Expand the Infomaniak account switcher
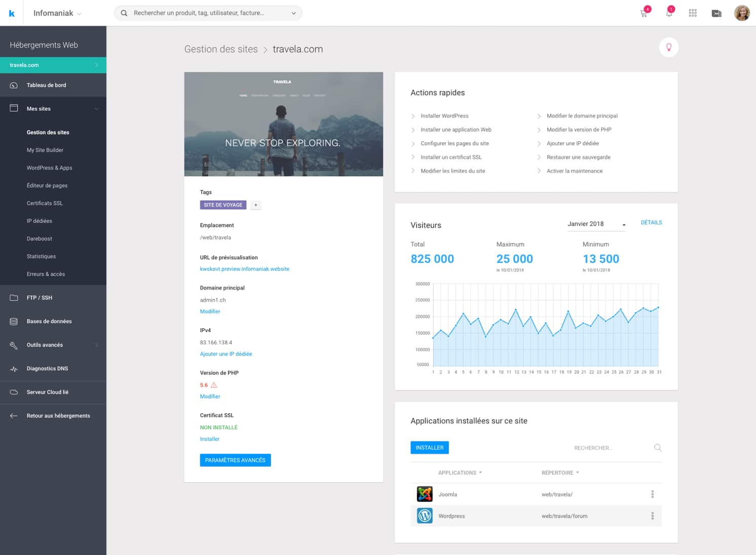This screenshot has height=555, width=756. click(57, 13)
